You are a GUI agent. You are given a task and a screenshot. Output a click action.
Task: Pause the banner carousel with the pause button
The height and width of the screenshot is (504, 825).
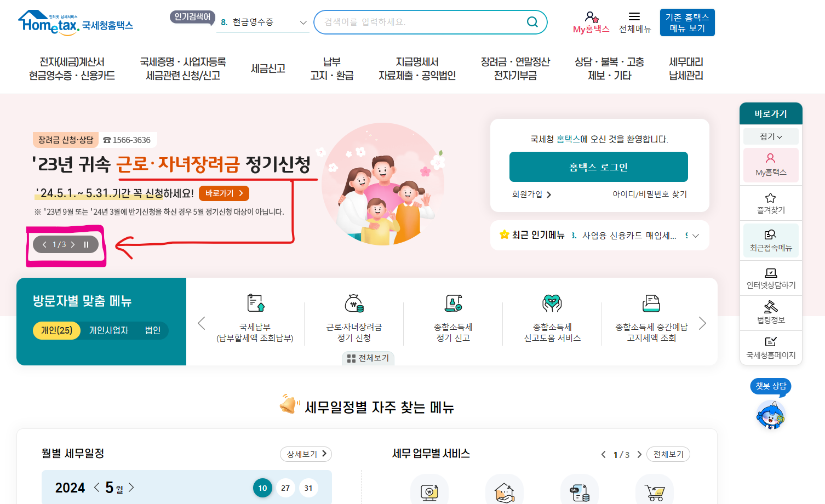pos(85,244)
